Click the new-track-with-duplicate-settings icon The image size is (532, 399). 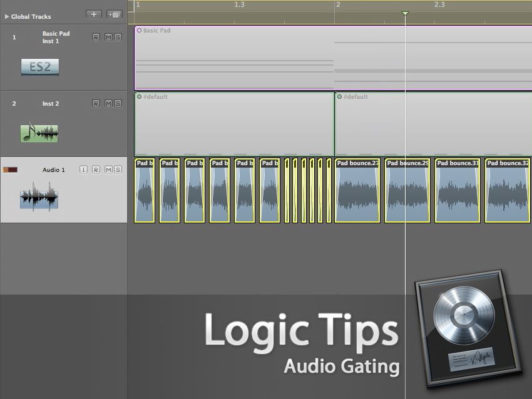pyautogui.click(x=113, y=14)
